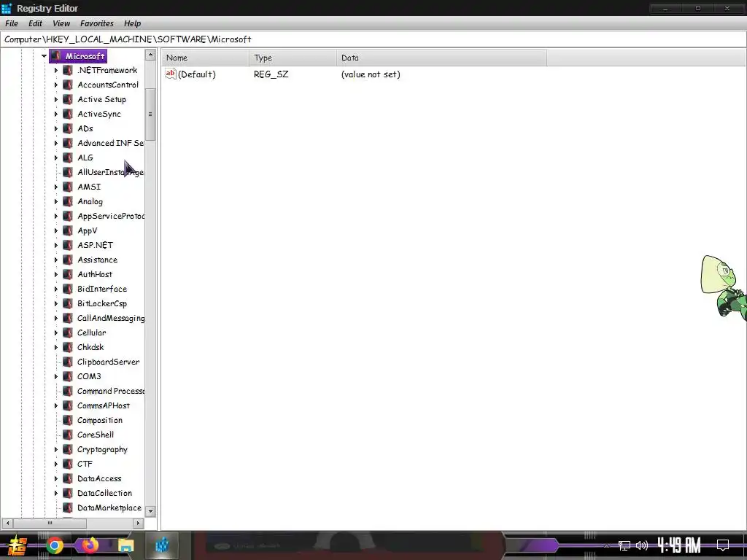Click the AppV key folder icon
Screen dimensions: 747x560
68,230
